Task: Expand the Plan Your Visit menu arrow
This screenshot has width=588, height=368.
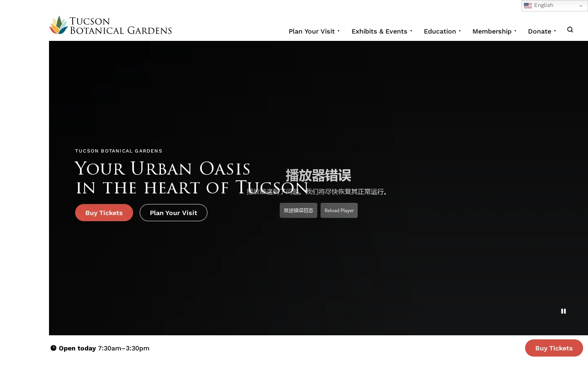Action: click(x=339, y=31)
